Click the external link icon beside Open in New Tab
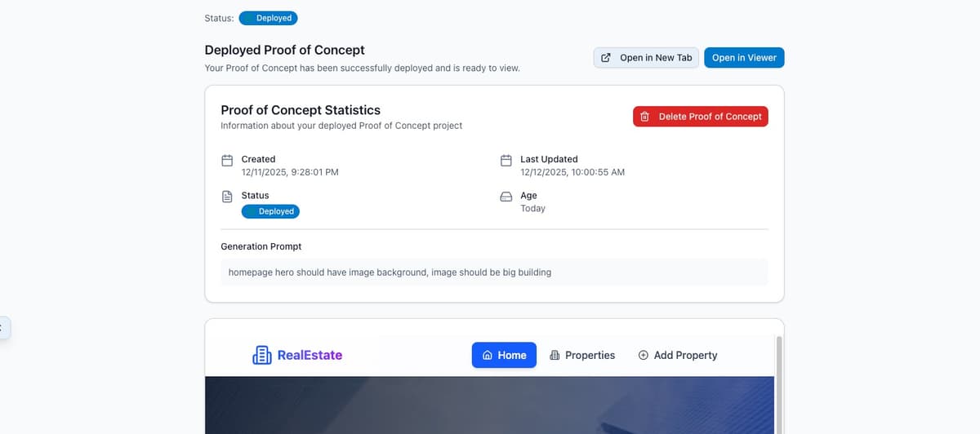The height and width of the screenshot is (434, 980). [606, 58]
